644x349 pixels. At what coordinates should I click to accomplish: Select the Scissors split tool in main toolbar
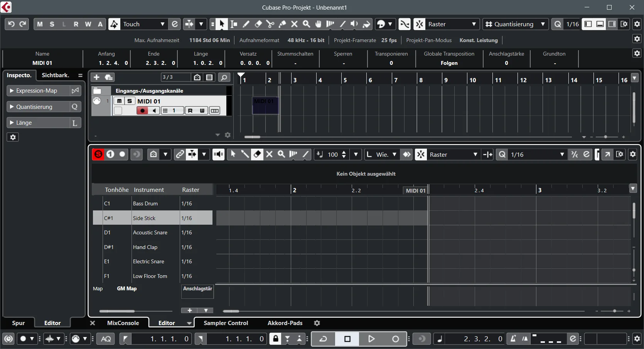coord(270,24)
